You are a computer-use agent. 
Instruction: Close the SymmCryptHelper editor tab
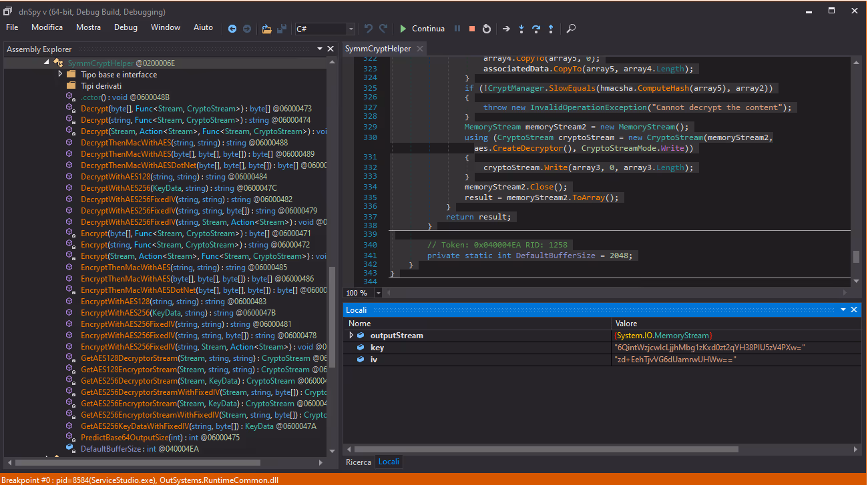pyautogui.click(x=419, y=49)
